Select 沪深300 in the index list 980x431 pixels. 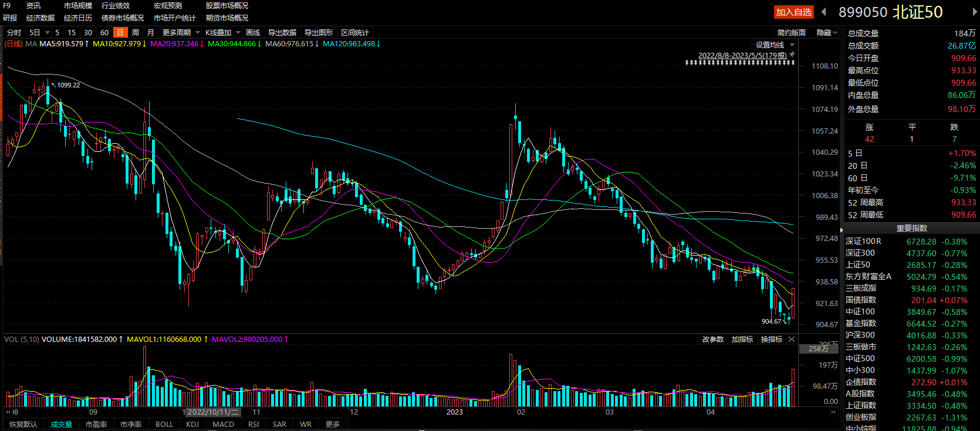tap(860, 335)
